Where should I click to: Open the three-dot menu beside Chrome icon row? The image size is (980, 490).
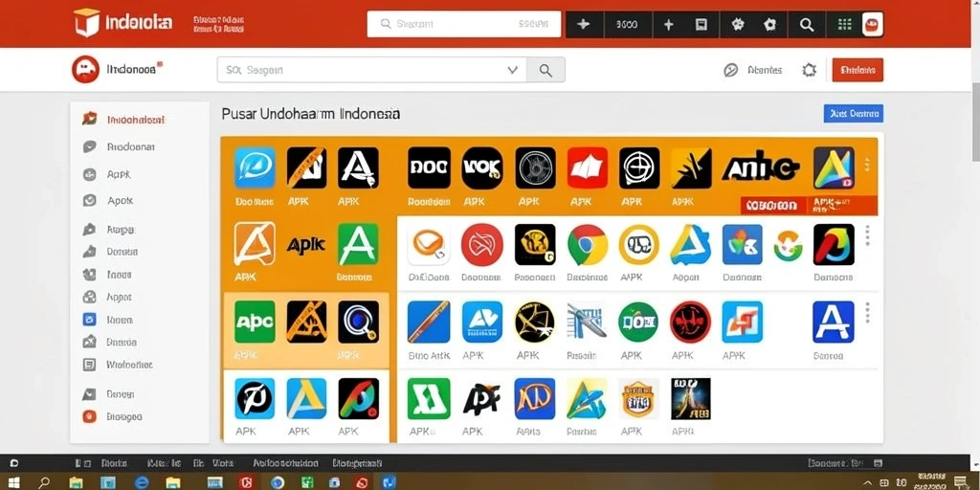click(867, 235)
